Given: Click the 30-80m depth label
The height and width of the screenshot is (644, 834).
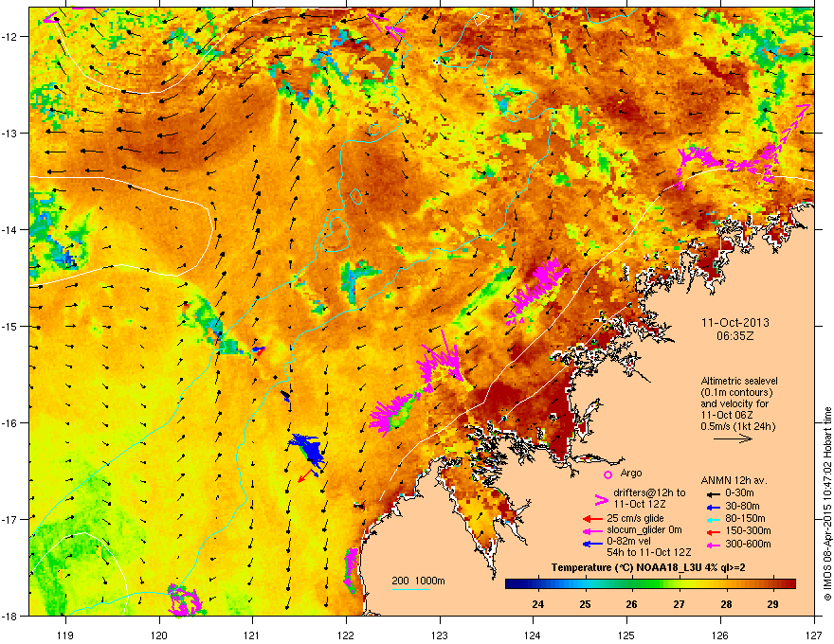Looking at the screenshot, I should (x=742, y=507).
